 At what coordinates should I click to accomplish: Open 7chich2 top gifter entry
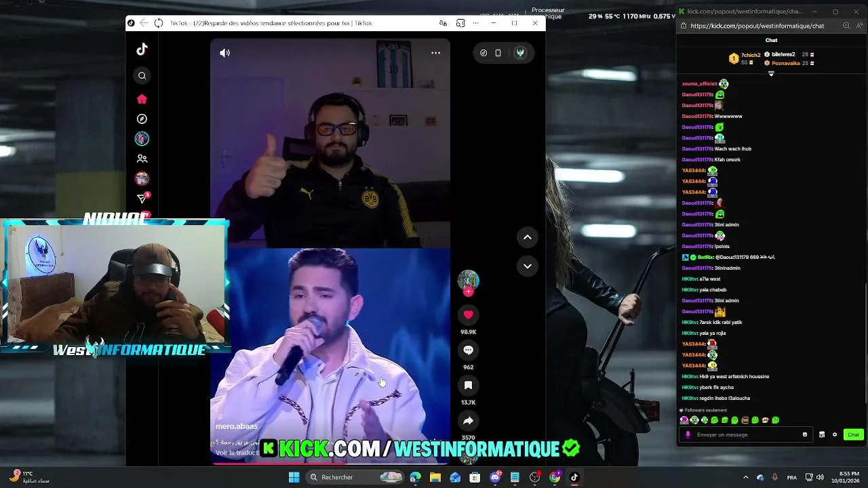[745, 58]
